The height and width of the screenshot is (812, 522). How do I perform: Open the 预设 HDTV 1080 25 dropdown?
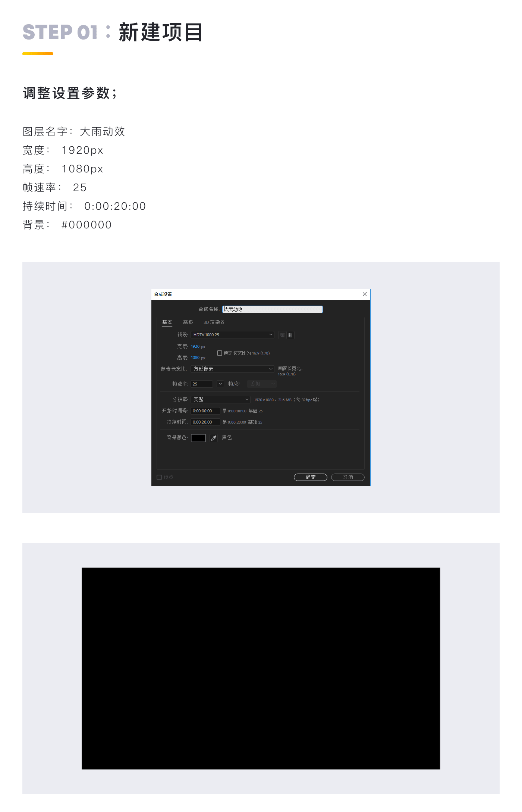coord(232,335)
